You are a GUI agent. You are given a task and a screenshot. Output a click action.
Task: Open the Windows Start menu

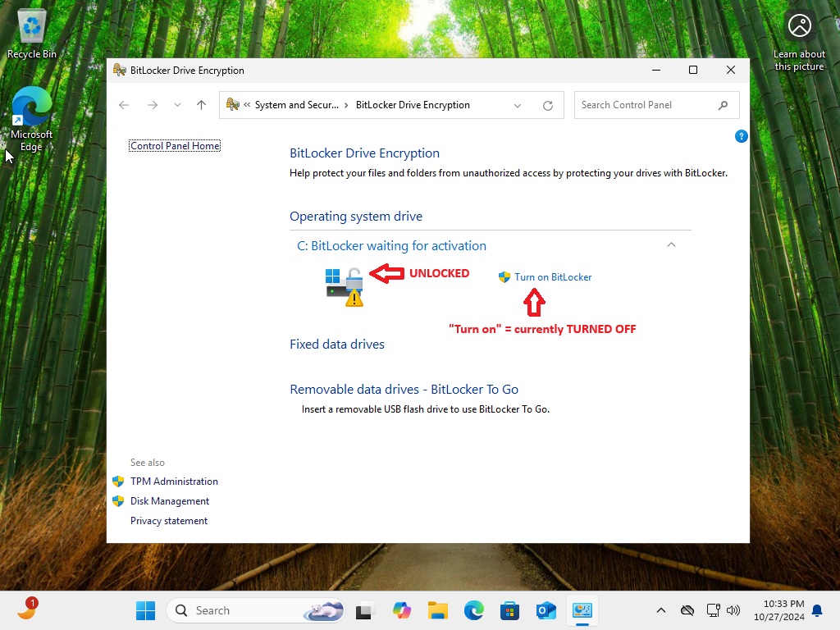click(x=145, y=610)
